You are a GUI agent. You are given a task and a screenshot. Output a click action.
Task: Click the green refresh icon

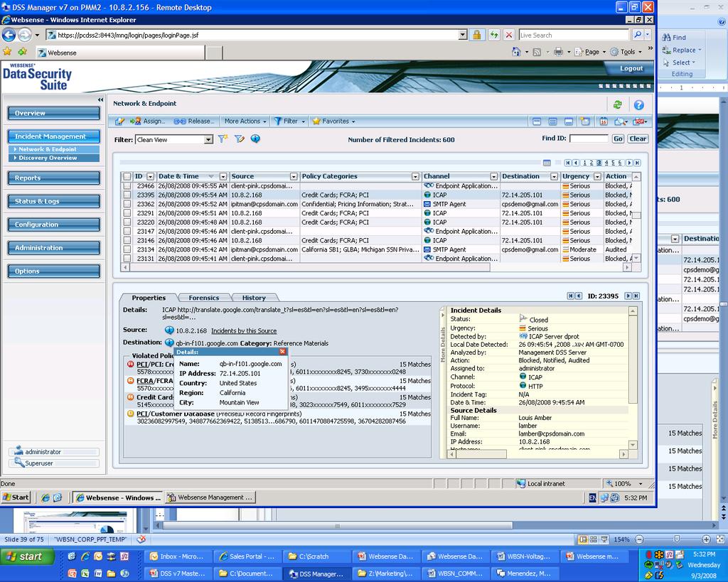617,105
